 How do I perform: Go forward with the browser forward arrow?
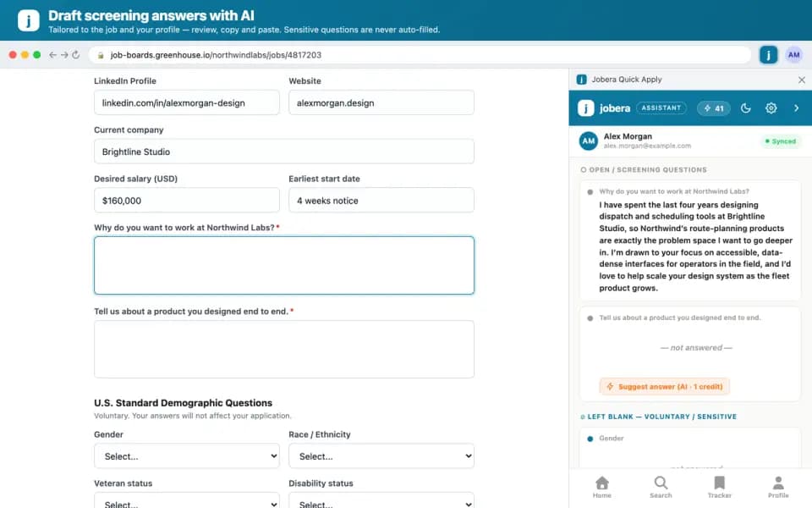point(64,54)
